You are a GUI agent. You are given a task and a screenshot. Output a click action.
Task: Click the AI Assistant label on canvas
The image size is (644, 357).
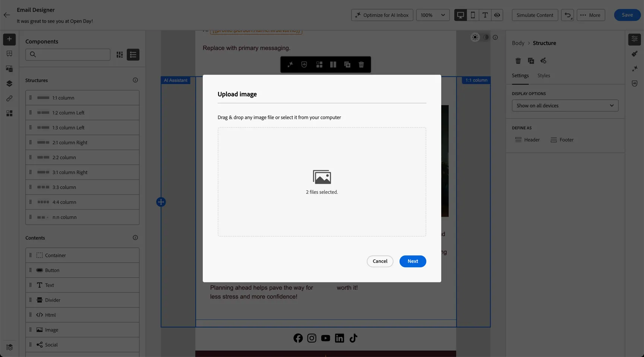pos(176,80)
